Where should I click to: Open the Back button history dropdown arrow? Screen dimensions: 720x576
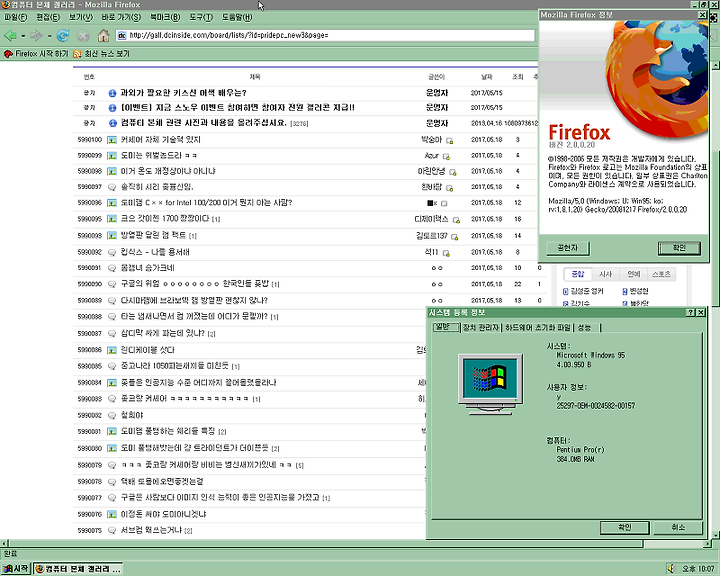(23, 36)
